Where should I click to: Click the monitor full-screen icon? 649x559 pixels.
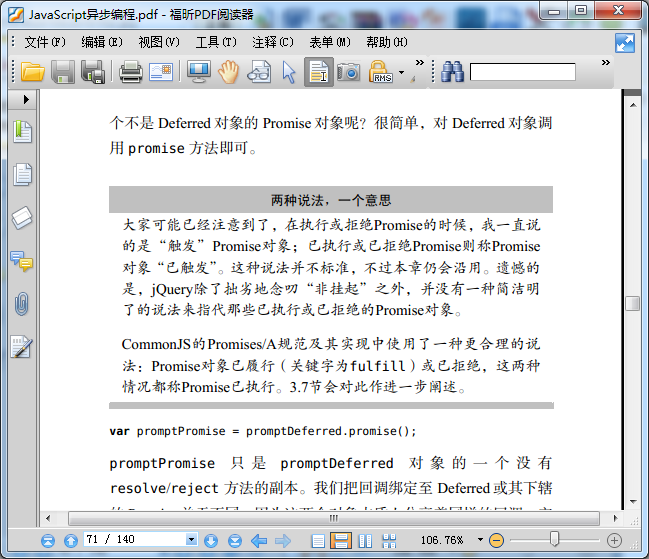[x=199, y=72]
